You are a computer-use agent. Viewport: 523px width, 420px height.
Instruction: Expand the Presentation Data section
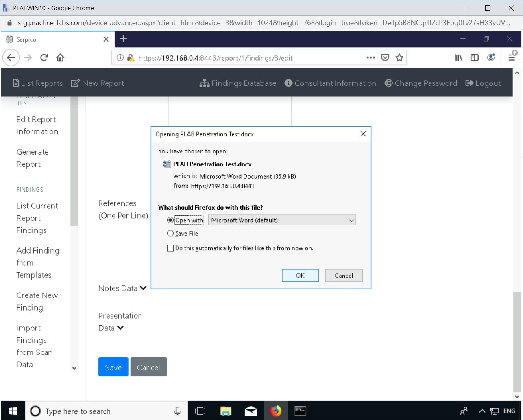(120, 328)
